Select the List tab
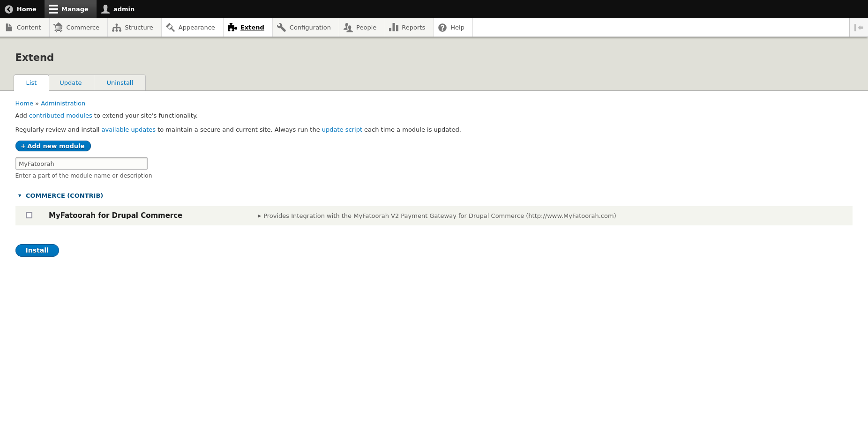This screenshot has height=440, width=868. [31, 83]
